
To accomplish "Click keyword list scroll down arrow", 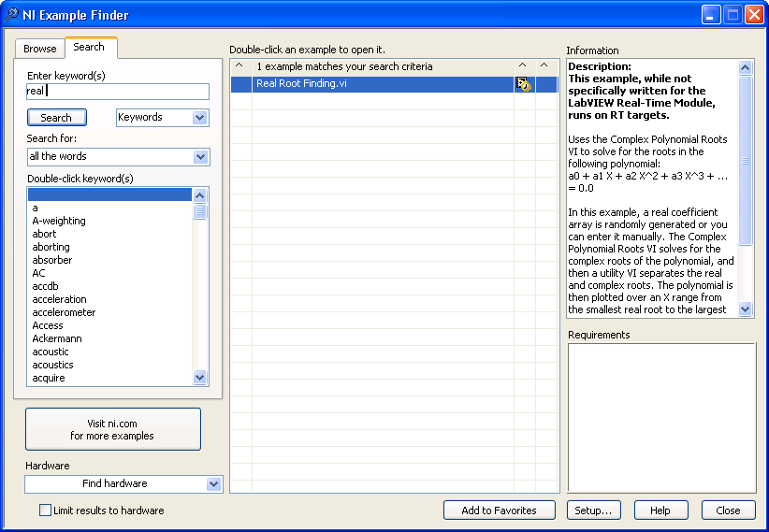I will coord(199,378).
